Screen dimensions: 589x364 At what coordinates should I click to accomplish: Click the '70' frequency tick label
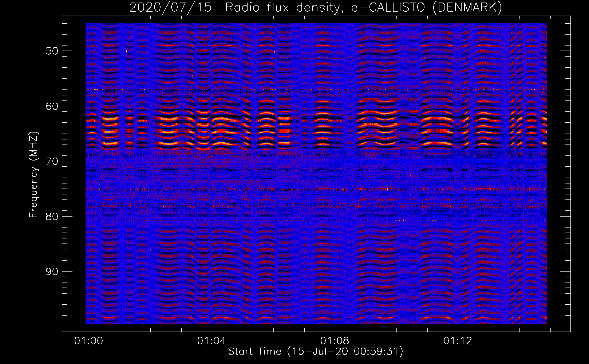52,161
